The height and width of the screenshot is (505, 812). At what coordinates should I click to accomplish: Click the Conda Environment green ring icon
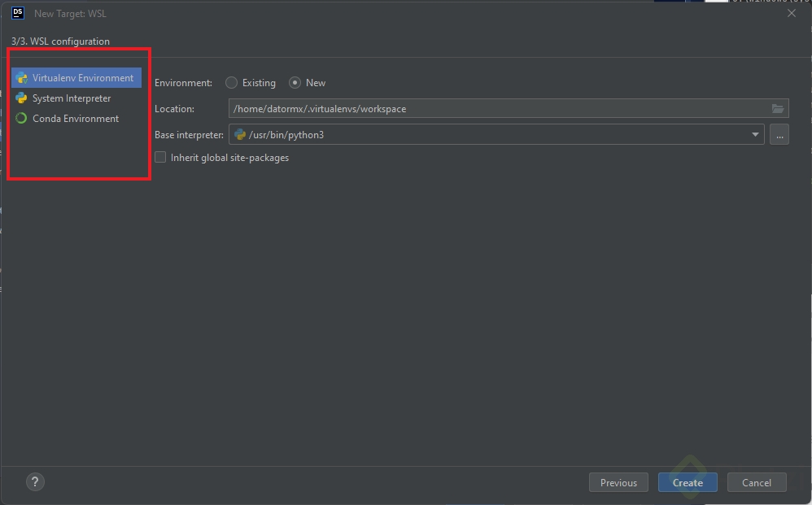(21, 118)
